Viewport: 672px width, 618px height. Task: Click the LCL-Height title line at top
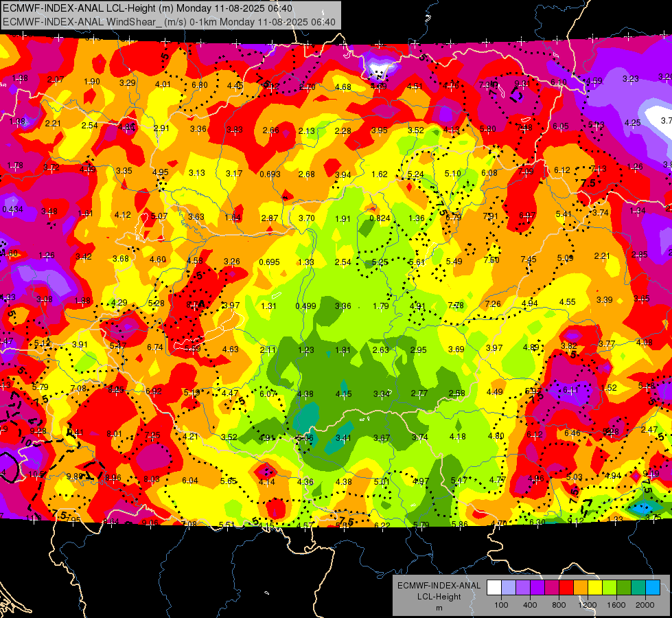coord(148,8)
